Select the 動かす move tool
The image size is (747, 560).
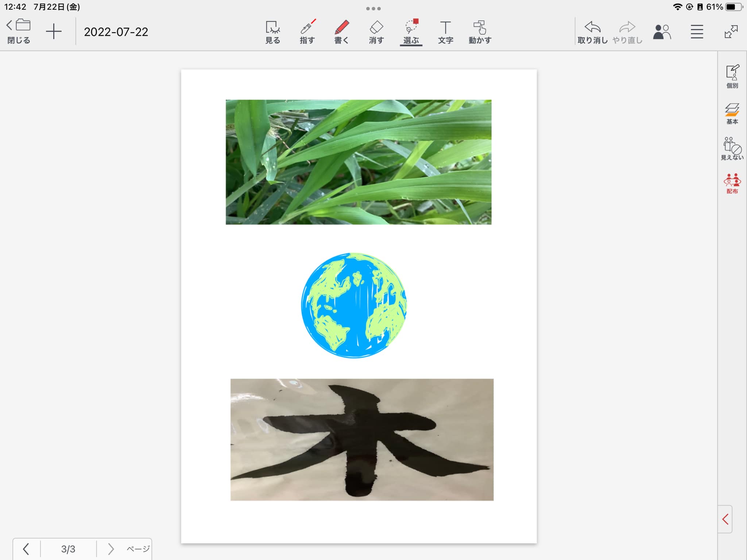pos(480,32)
